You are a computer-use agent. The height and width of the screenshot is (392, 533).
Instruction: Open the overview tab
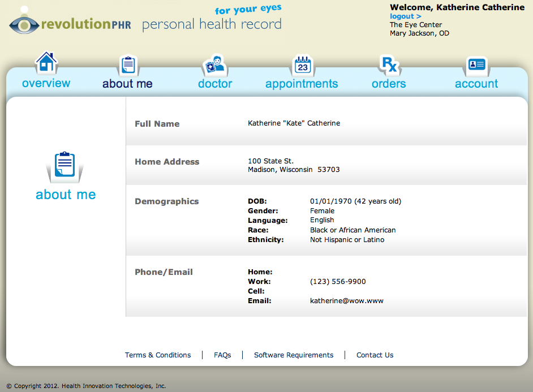coord(46,83)
